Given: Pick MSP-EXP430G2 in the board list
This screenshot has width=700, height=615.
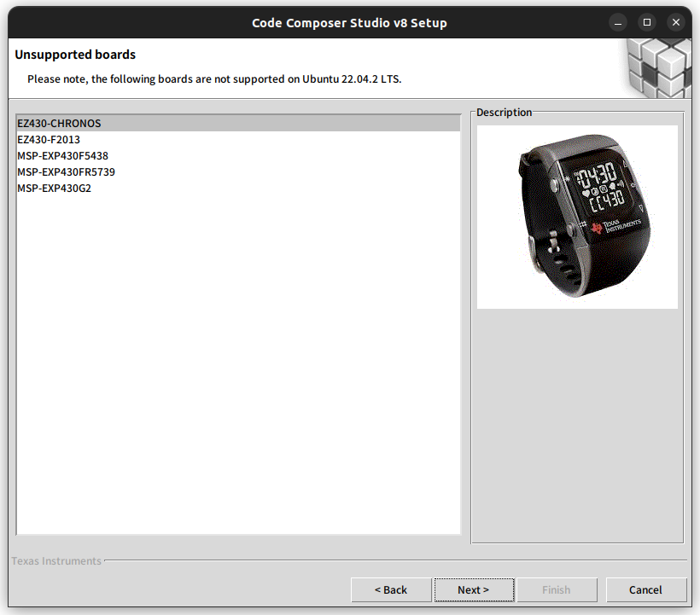Looking at the screenshot, I should [238, 189].
